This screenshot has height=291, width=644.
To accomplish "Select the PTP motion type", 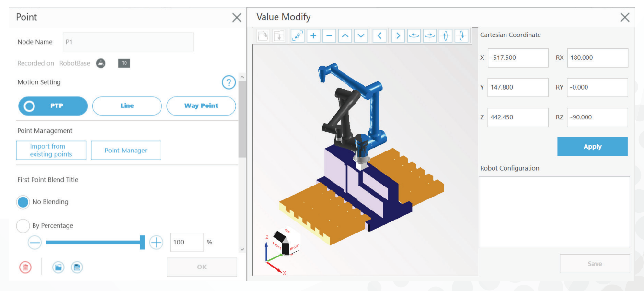I will [53, 106].
